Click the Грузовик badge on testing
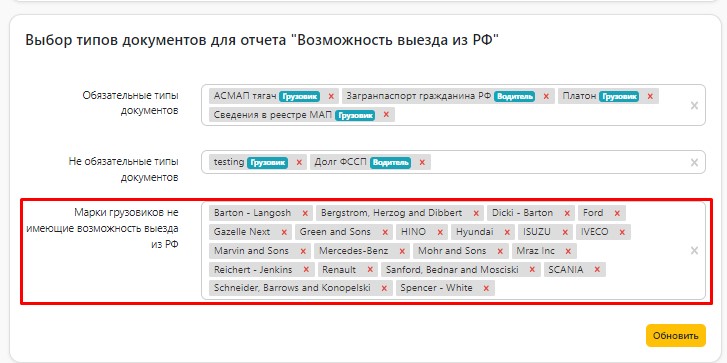This screenshot has width=727, height=363. click(x=267, y=162)
